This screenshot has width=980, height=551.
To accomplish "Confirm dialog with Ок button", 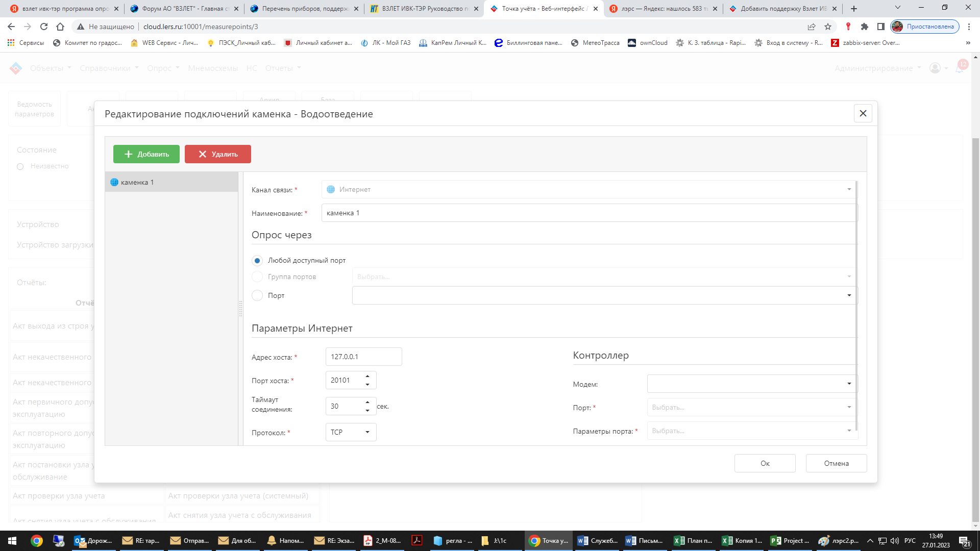I will tap(765, 463).
